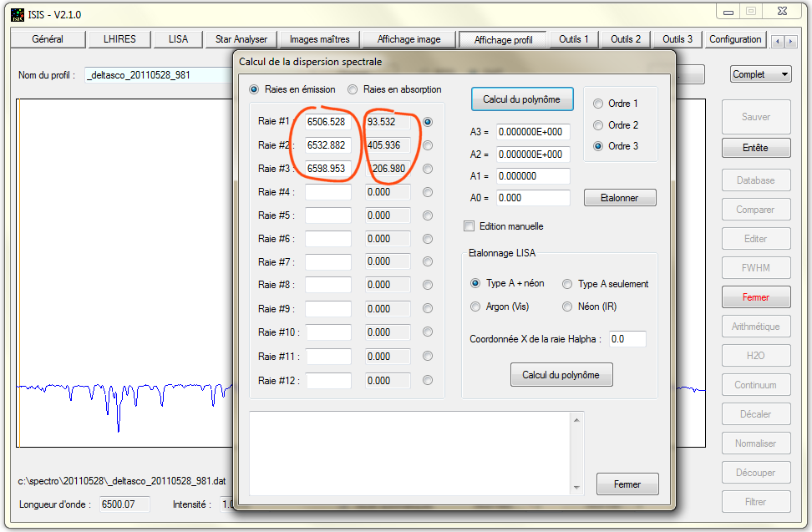Click the Fermer button in dialog

click(x=627, y=484)
